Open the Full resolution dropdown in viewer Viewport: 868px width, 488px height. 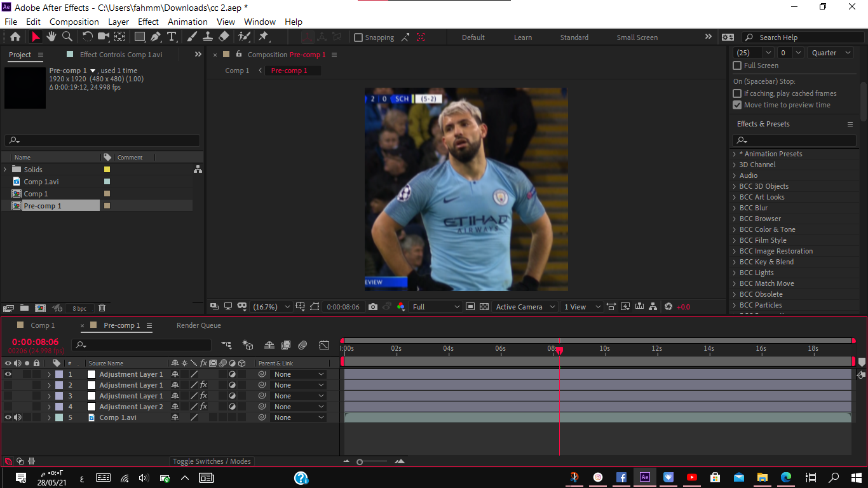(x=435, y=307)
